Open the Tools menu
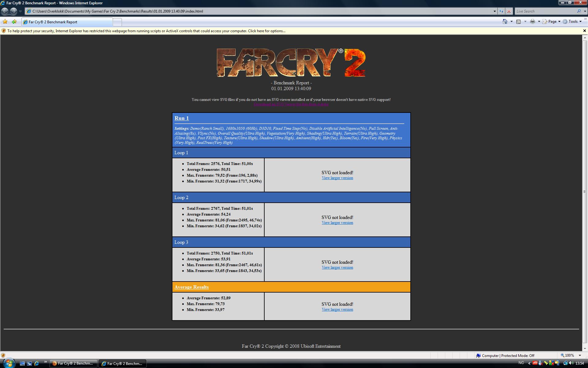Screen dimensions: 588x368 tap(572, 21)
